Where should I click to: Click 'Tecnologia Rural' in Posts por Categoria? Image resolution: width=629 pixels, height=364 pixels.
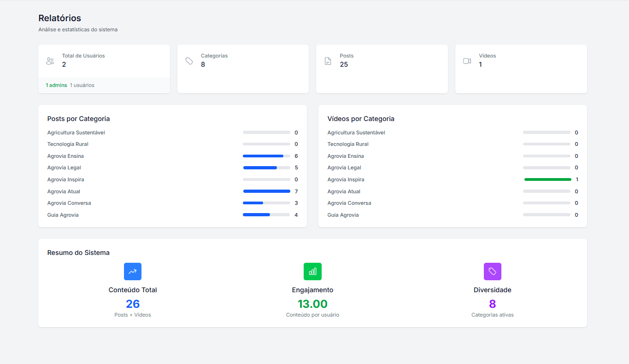(x=68, y=144)
